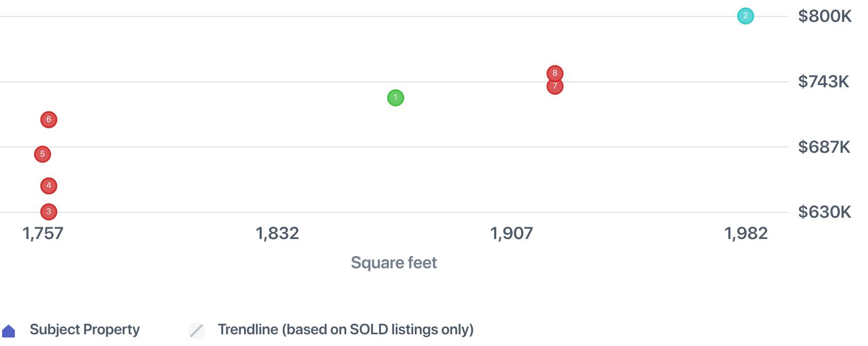Viewport: 868px width, 346px height.
Task: Select red listing marker number 4
Action: [x=48, y=186]
